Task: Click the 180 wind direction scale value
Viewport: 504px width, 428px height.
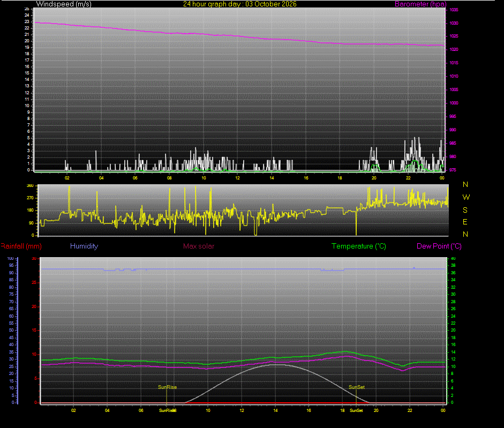Action: [x=30, y=211]
